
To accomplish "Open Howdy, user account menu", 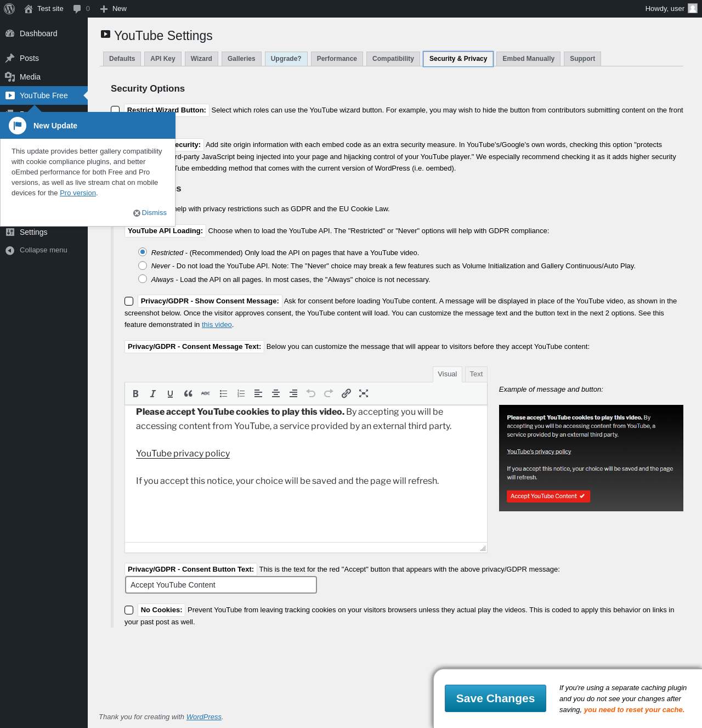I will click(x=671, y=9).
